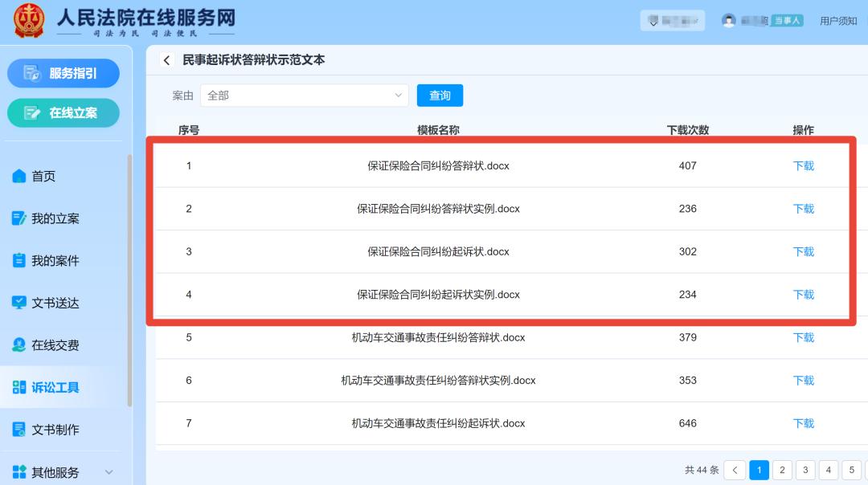868x485 pixels.
Task: Click the 我的立案 sidebar icon
Action: click(19, 218)
